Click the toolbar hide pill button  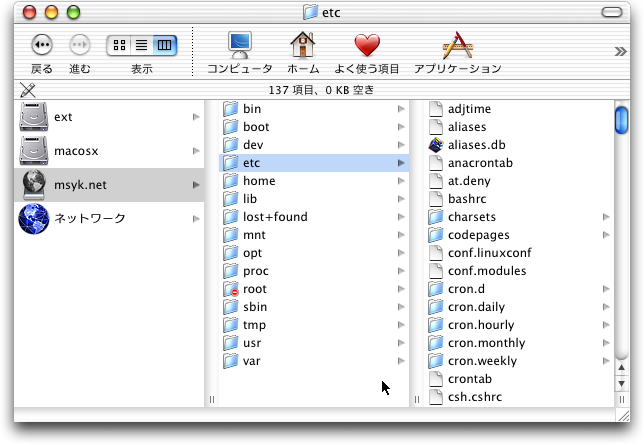point(618,12)
